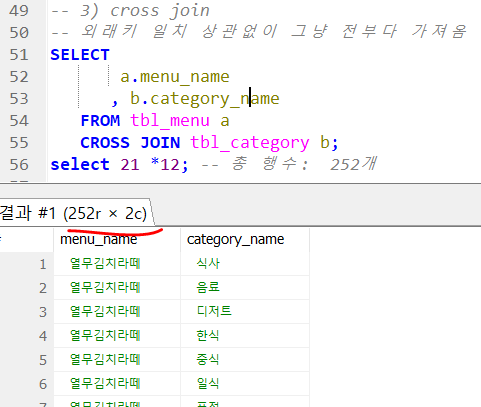Click tbl_menu table name in query
481x407 pixels.
click(170, 121)
